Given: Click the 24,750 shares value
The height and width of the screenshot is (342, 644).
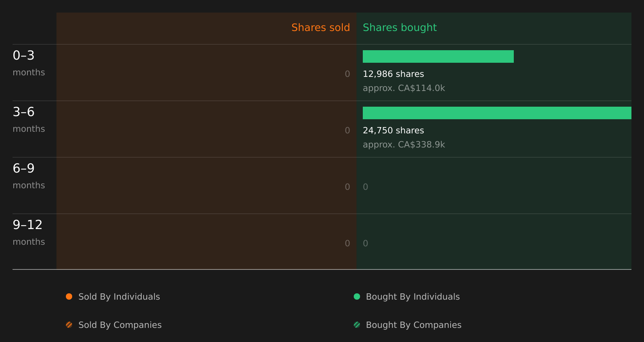Looking at the screenshot, I should [x=393, y=131].
